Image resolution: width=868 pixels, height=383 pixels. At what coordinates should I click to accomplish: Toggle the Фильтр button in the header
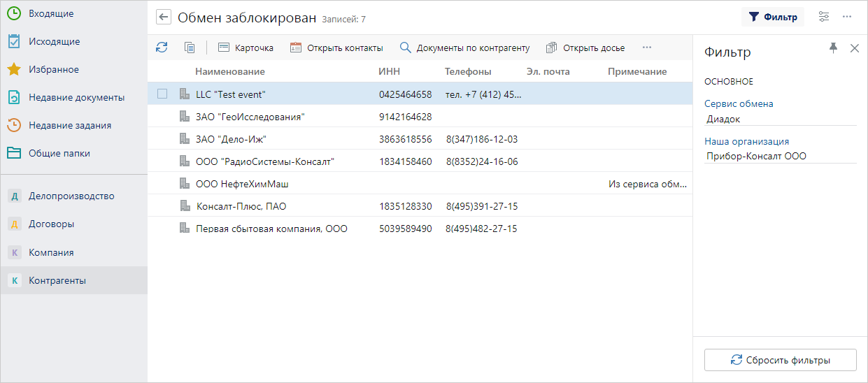773,17
